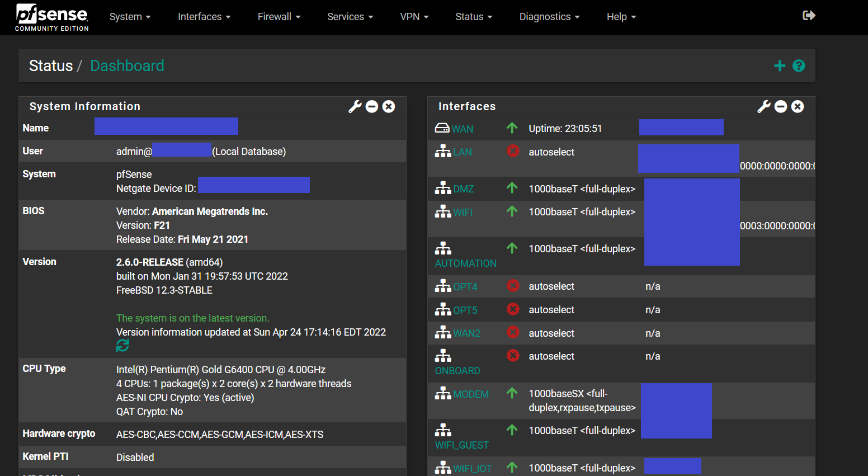The image size is (868, 476).
Task: Click the Hardware crypto algorithms list text
Action: [220, 435]
